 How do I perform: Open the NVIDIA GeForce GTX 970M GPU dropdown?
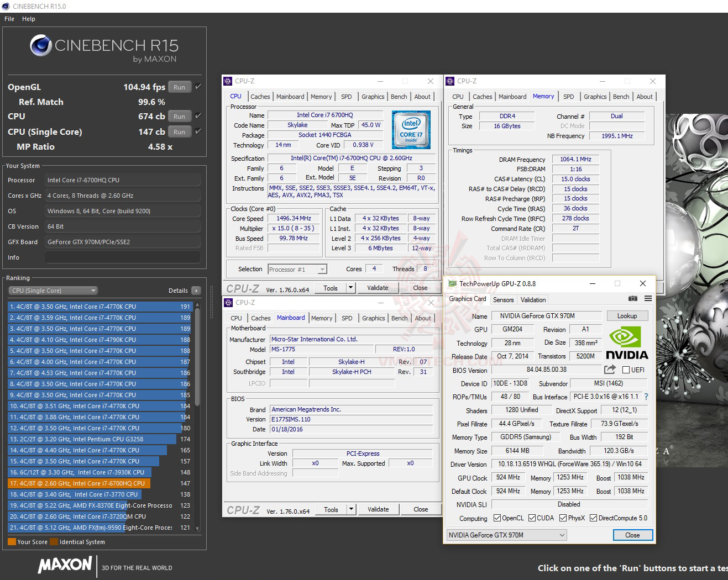pos(507,535)
